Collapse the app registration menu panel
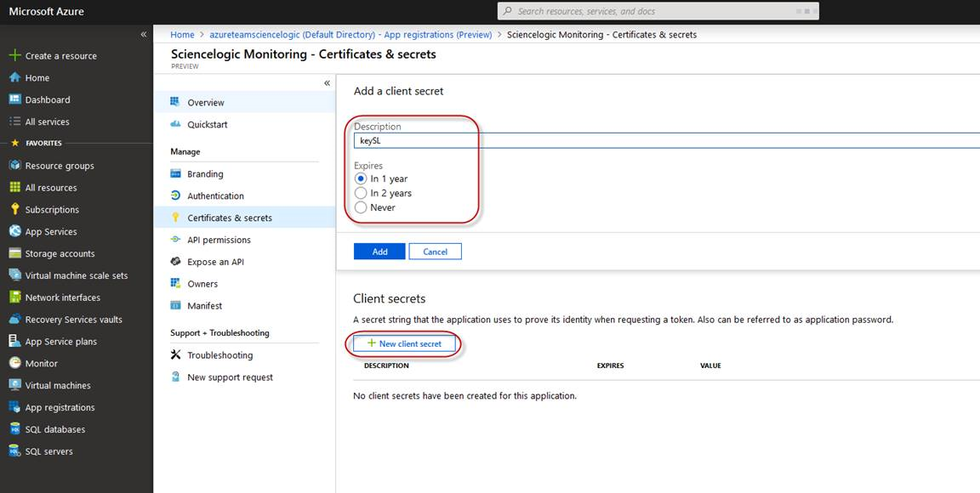 coord(327,82)
